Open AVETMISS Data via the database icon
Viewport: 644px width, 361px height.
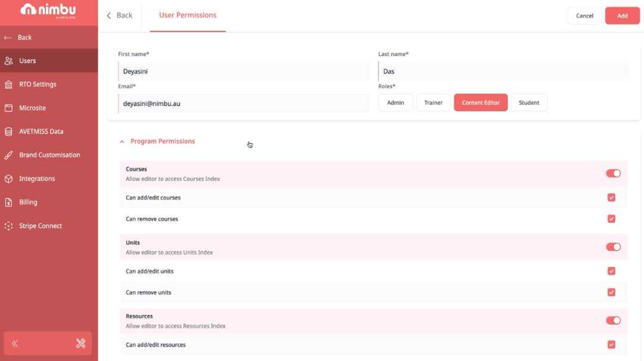point(9,131)
